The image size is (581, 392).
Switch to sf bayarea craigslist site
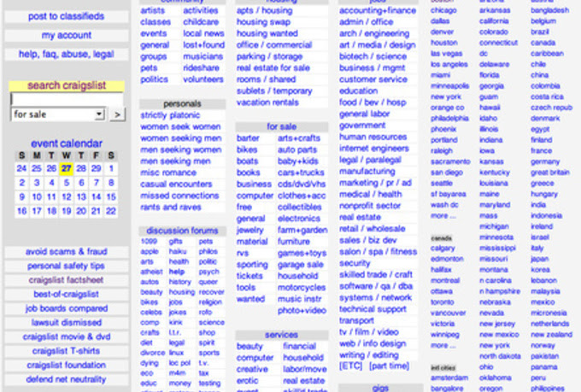pyautogui.click(x=448, y=194)
